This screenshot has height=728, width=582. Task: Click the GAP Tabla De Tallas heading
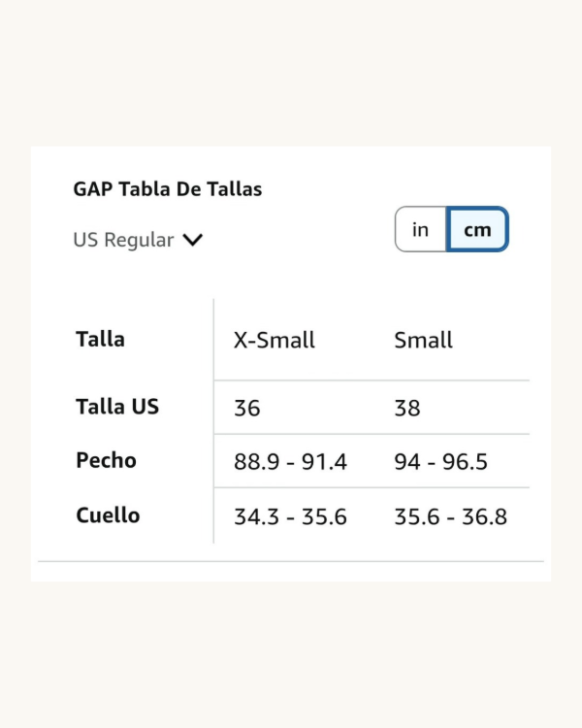click(168, 189)
